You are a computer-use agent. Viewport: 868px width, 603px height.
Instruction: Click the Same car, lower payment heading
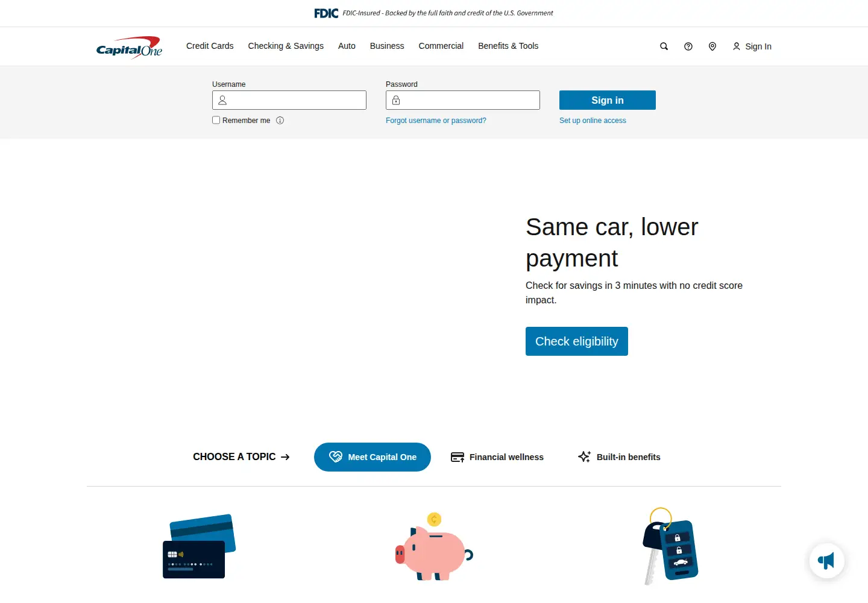(x=612, y=242)
